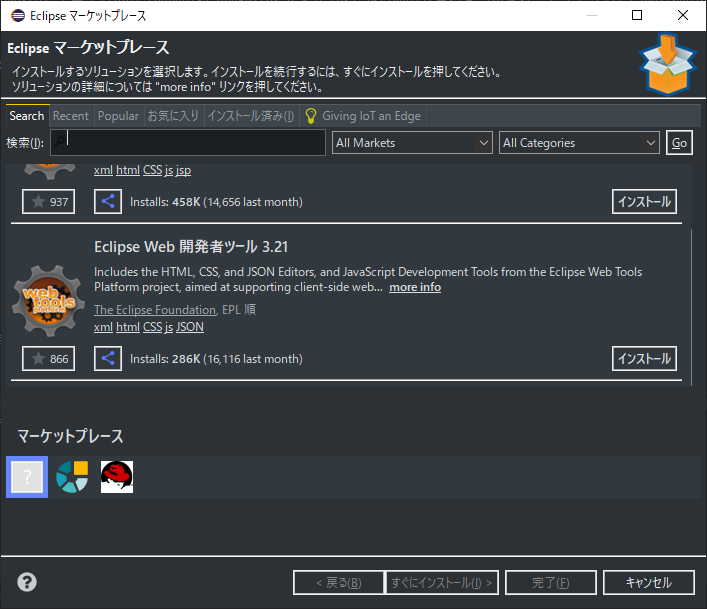Click the すぐにインストール button

[442, 582]
